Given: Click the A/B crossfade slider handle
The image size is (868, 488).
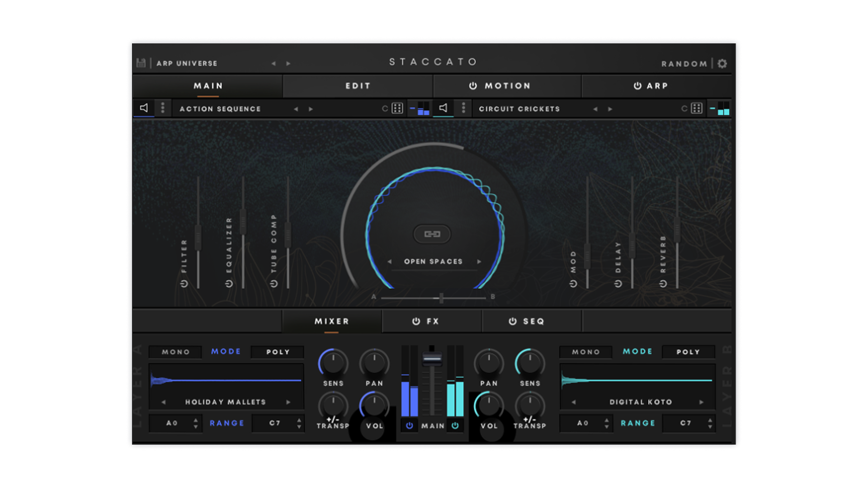Looking at the screenshot, I should pyautogui.click(x=441, y=298).
